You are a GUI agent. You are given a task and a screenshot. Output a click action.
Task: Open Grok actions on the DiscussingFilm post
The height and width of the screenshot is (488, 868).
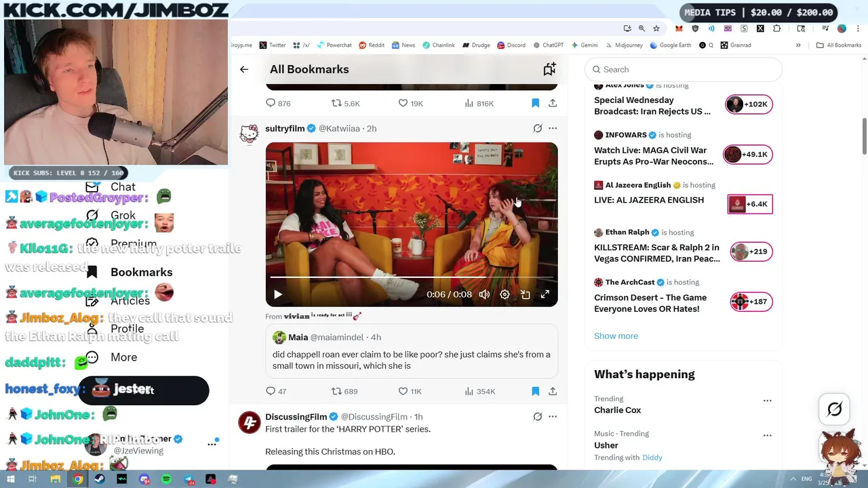point(537,416)
